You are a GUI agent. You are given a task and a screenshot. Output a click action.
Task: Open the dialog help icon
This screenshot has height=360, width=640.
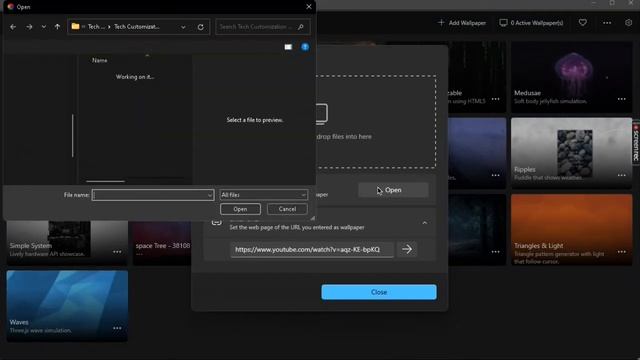pos(305,47)
